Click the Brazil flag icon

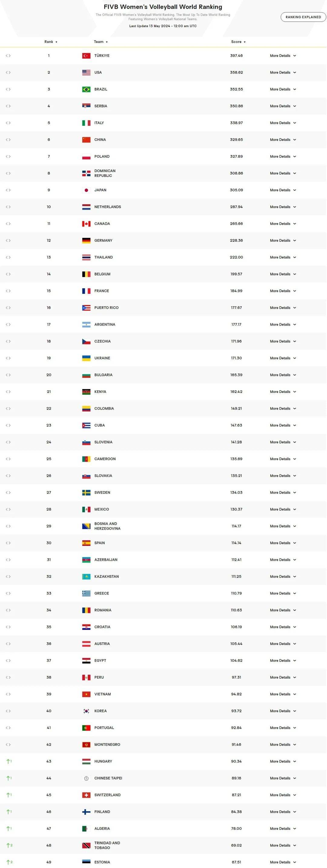click(x=86, y=89)
